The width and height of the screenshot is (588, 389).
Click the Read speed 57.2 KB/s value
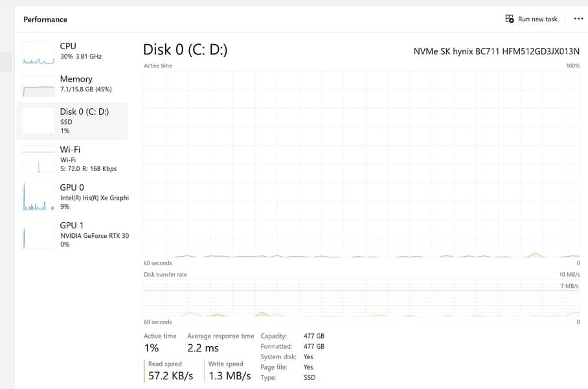click(x=170, y=376)
